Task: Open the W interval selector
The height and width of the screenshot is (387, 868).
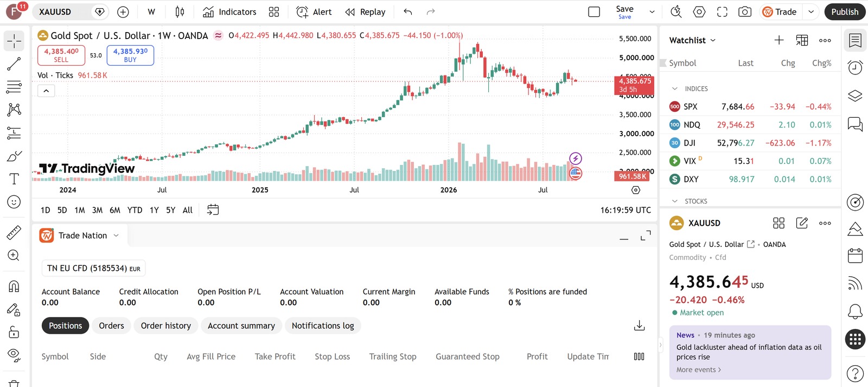Action: [x=151, y=12]
